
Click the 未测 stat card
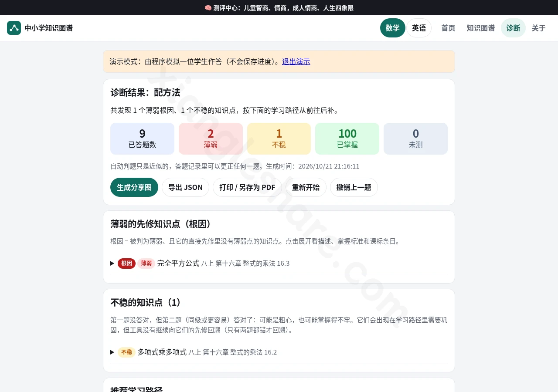pos(415,139)
